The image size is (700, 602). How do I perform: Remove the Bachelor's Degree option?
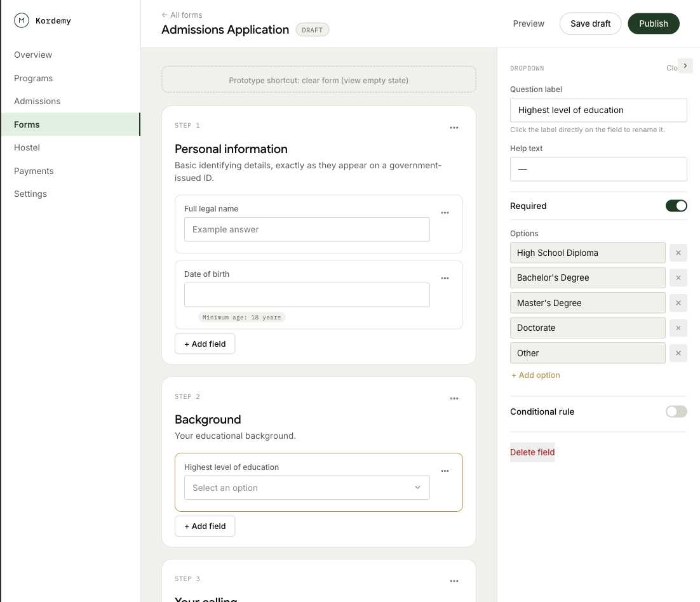(x=678, y=278)
